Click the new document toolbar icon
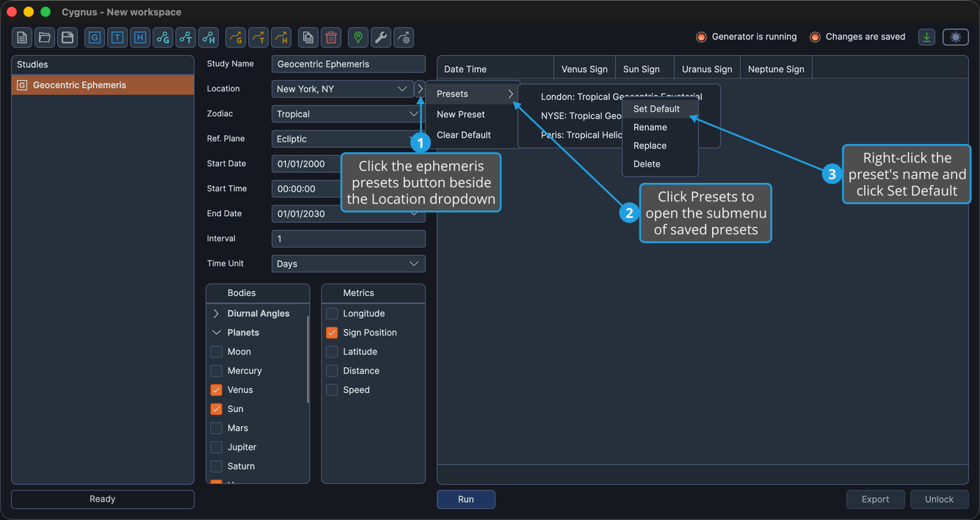Screen dimensions: 980x520 point(22,37)
